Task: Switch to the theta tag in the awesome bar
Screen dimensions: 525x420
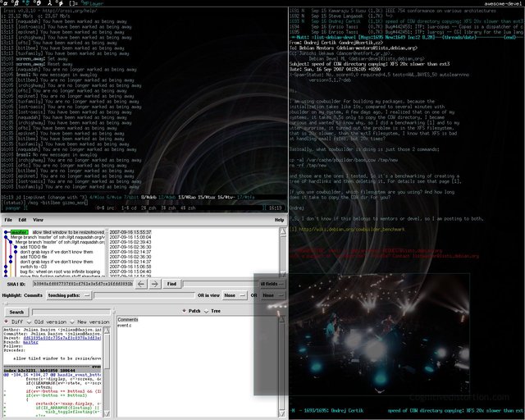Action: coord(38,3)
